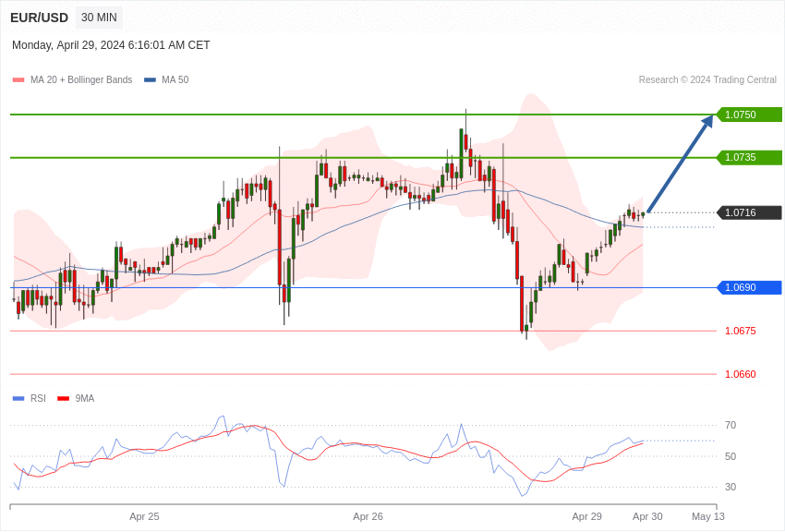Click the red 1.0675 support label
Image resolution: width=785 pixels, height=532 pixels.
(x=740, y=331)
